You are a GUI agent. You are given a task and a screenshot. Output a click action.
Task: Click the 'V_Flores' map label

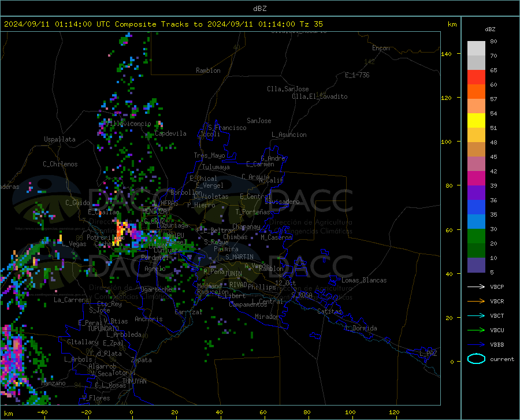[96, 398]
